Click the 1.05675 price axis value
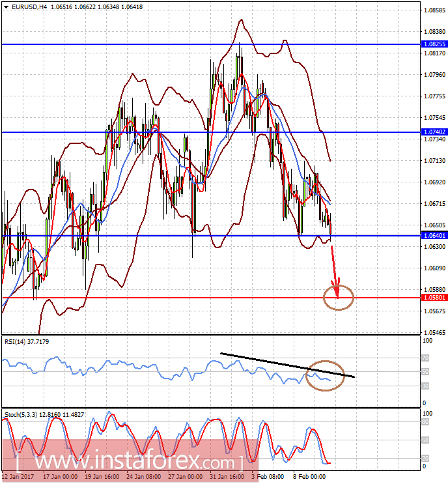Viewport: 448px width, 484px height. pos(435,311)
